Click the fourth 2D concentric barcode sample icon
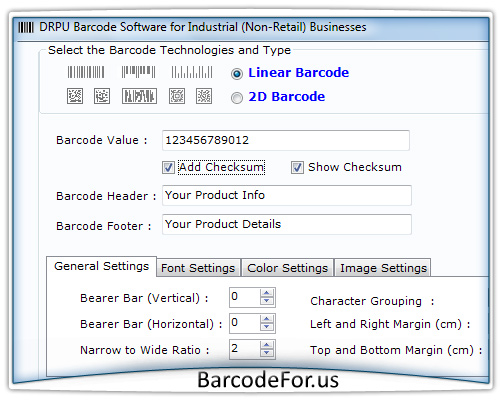 tap(177, 96)
